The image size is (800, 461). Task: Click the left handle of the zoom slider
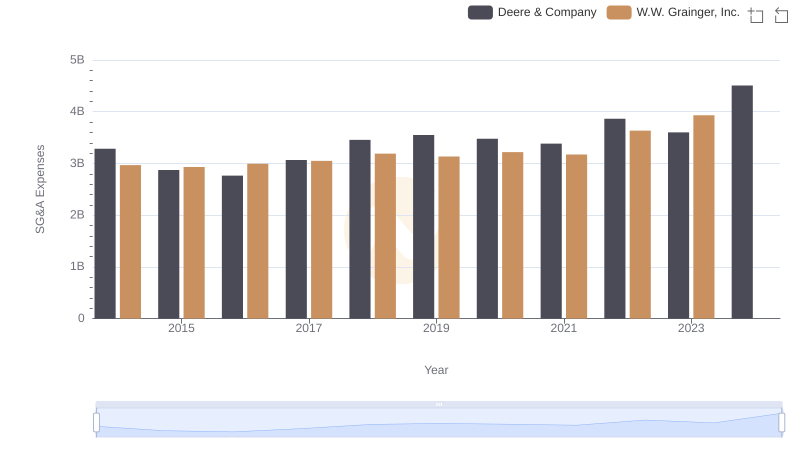[96, 422]
